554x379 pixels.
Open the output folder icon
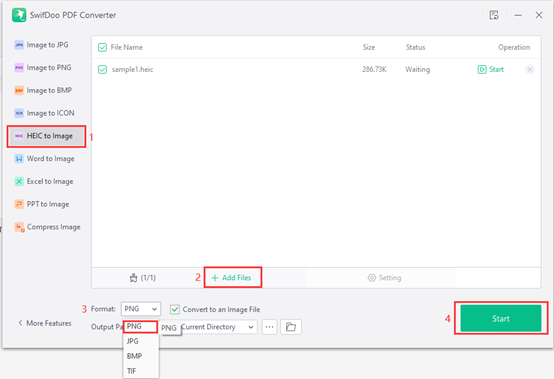(x=291, y=327)
